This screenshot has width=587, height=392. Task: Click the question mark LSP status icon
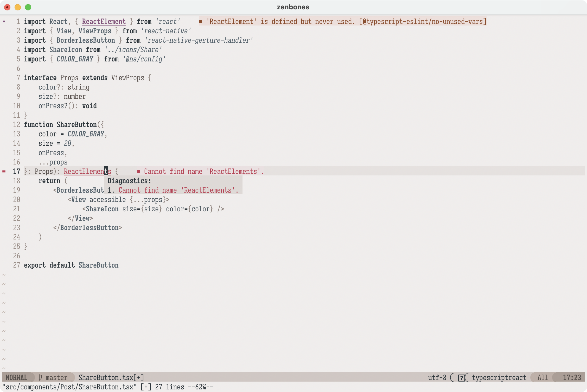coord(461,378)
